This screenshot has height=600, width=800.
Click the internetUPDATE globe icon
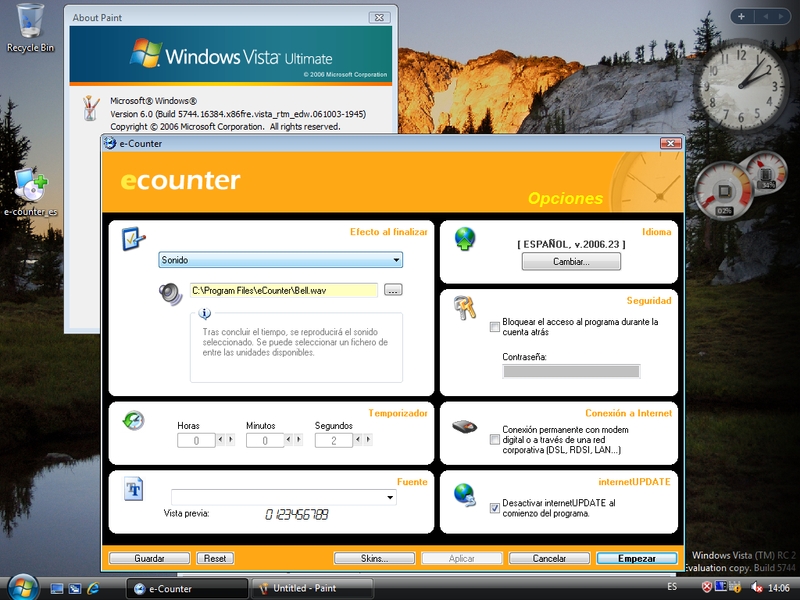point(465,495)
